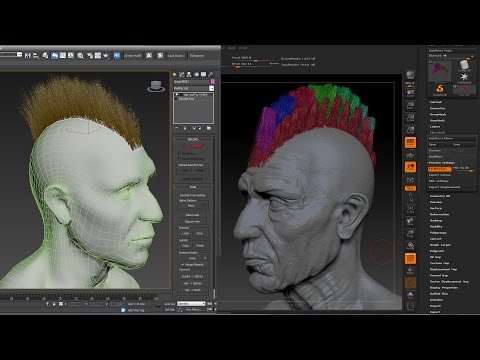480x360 pixels.
Task: Click the Actual size icon in ZBrush shelf
Action: pyautogui.click(x=410, y=118)
